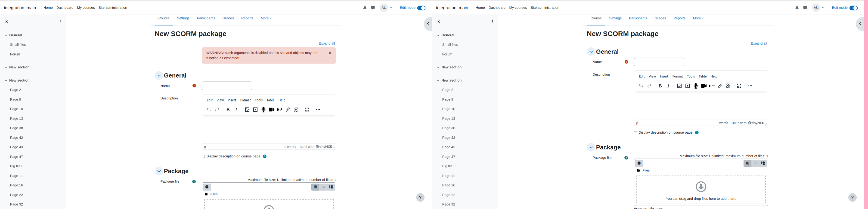868x209 pixels.
Task: Open Participants tab in left pane
Action: tap(206, 18)
